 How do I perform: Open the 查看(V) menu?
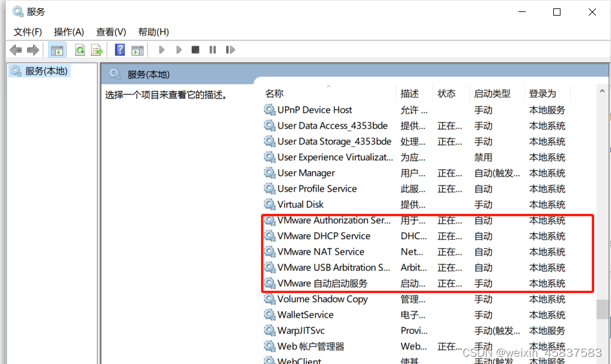coord(111,32)
